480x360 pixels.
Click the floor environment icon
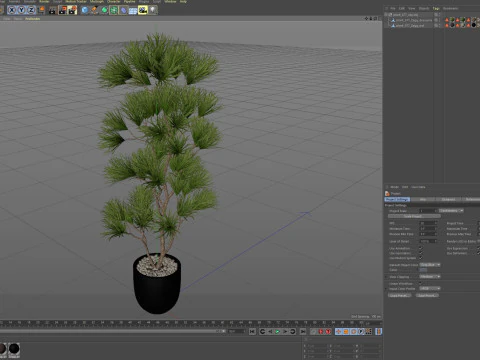pyautogui.click(x=133, y=10)
